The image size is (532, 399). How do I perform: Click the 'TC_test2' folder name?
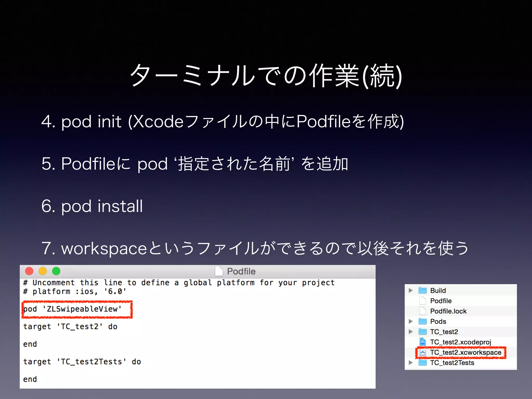coord(444,332)
